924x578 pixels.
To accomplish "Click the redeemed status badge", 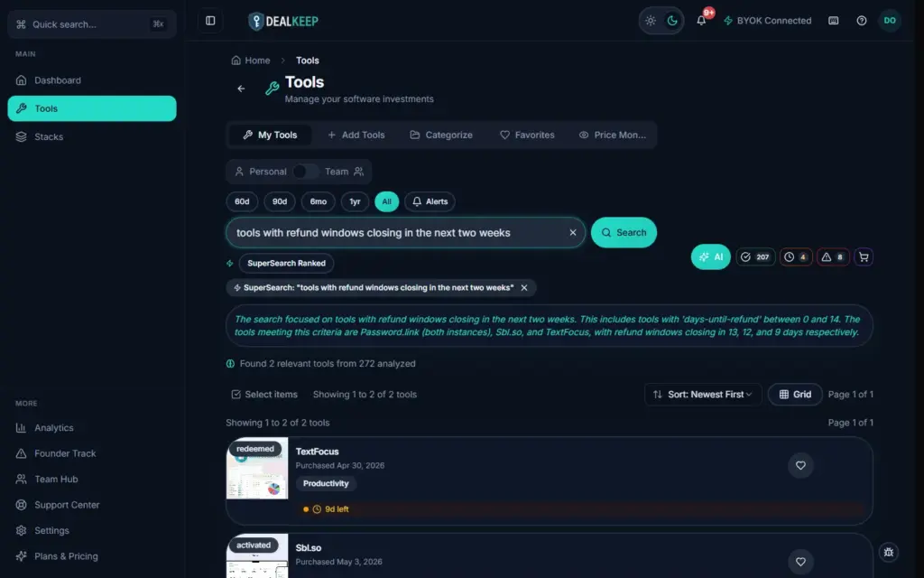I will coord(255,449).
